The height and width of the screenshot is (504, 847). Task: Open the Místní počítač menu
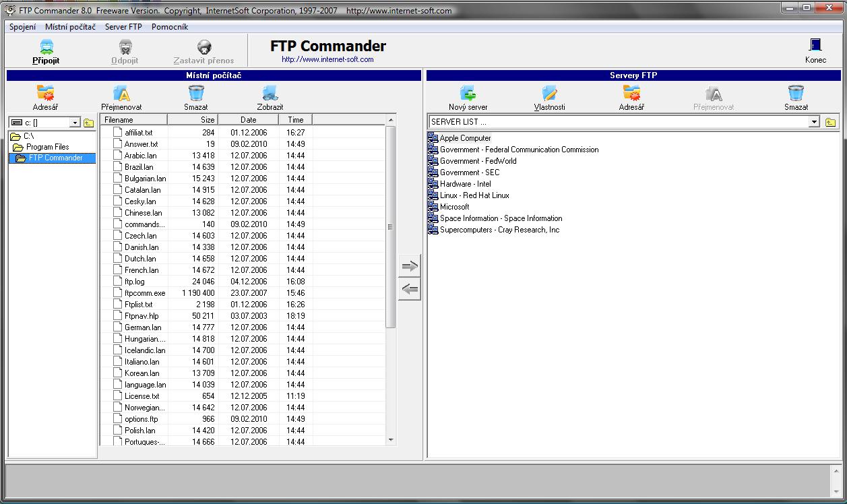pyautogui.click(x=70, y=27)
